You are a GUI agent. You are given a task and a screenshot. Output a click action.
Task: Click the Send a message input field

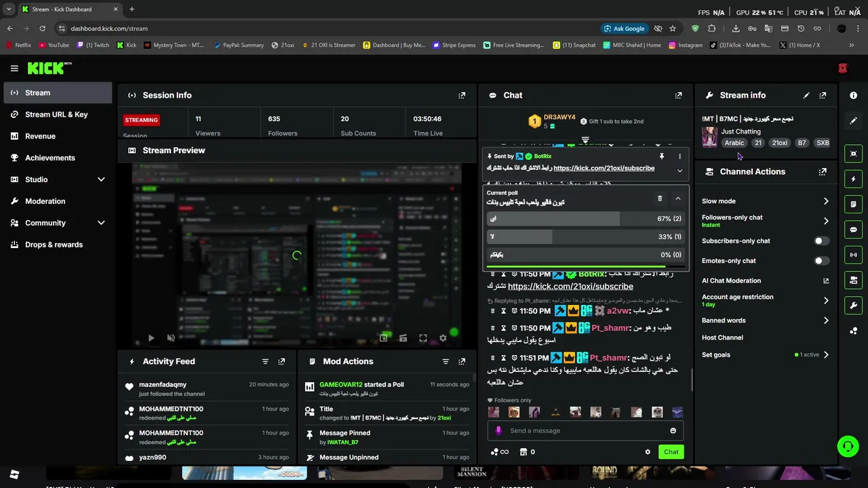pos(585,430)
